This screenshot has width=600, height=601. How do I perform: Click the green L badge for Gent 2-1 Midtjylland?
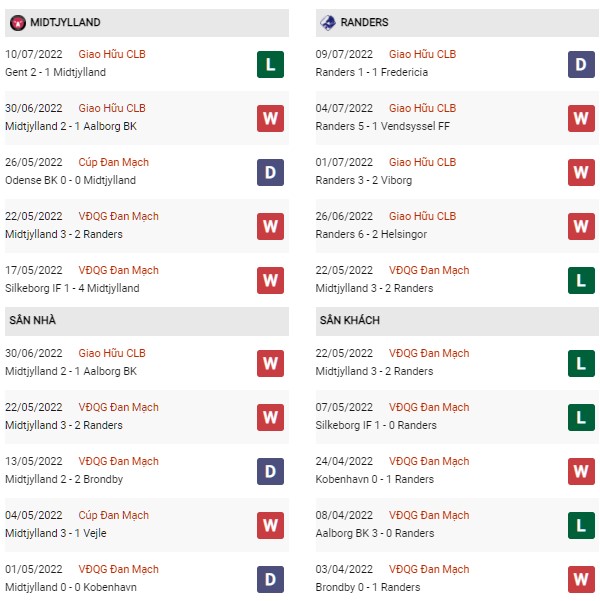tap(270, 64)
